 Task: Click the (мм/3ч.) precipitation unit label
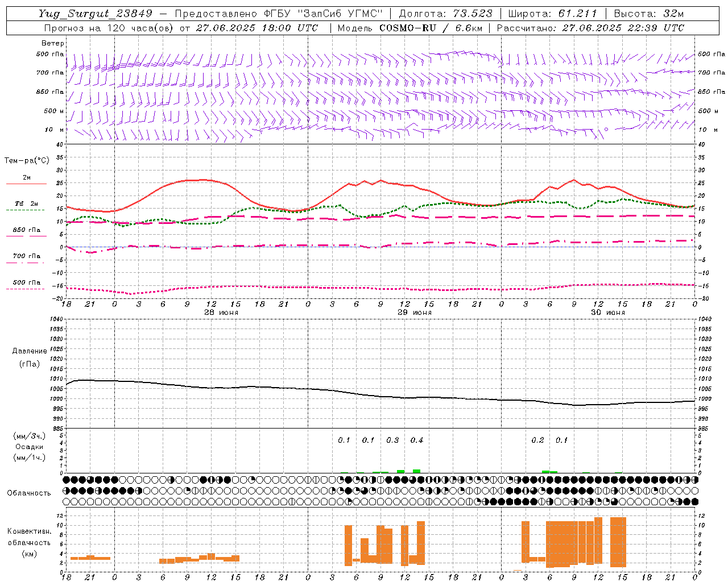click(30, 436)
